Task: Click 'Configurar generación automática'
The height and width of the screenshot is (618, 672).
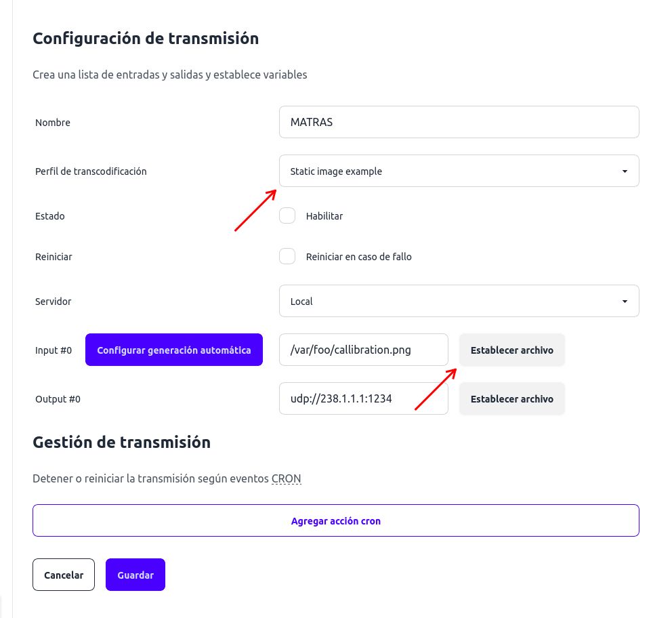Action: 174,350
